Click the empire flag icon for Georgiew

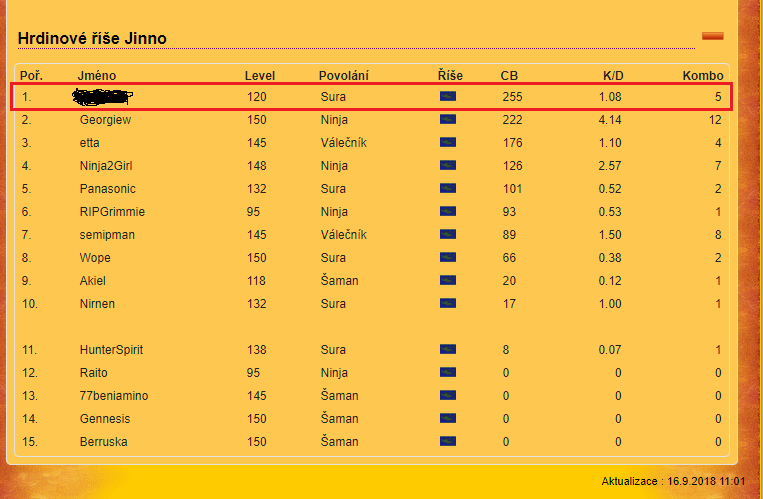(448, 119)
